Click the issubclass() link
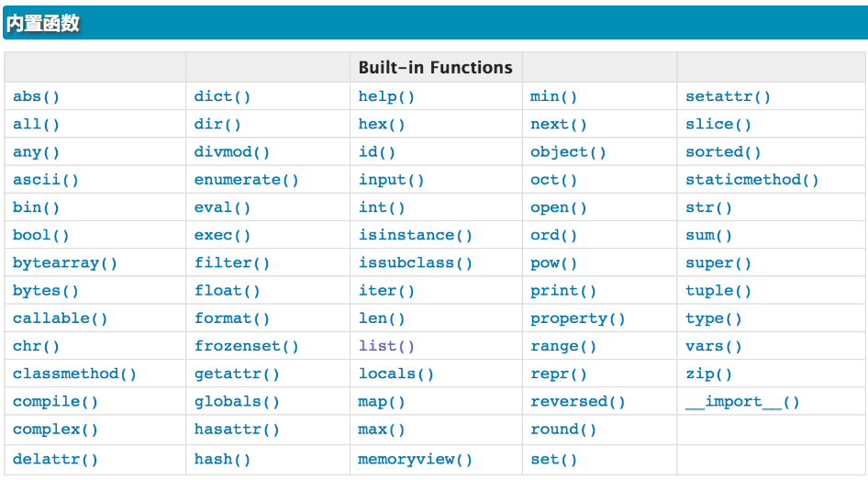Image resolution: width=868 pixels, height=480 pixels. 415,263
